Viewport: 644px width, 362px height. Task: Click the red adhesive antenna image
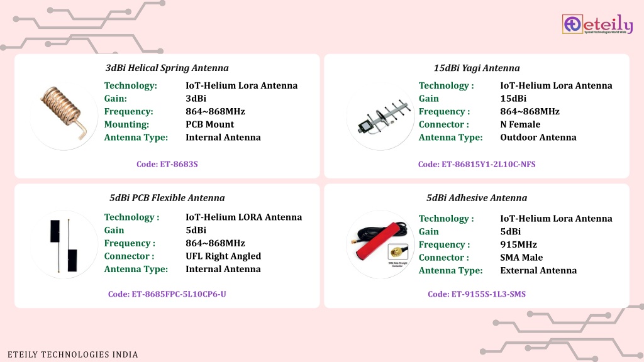coord(380,245)
